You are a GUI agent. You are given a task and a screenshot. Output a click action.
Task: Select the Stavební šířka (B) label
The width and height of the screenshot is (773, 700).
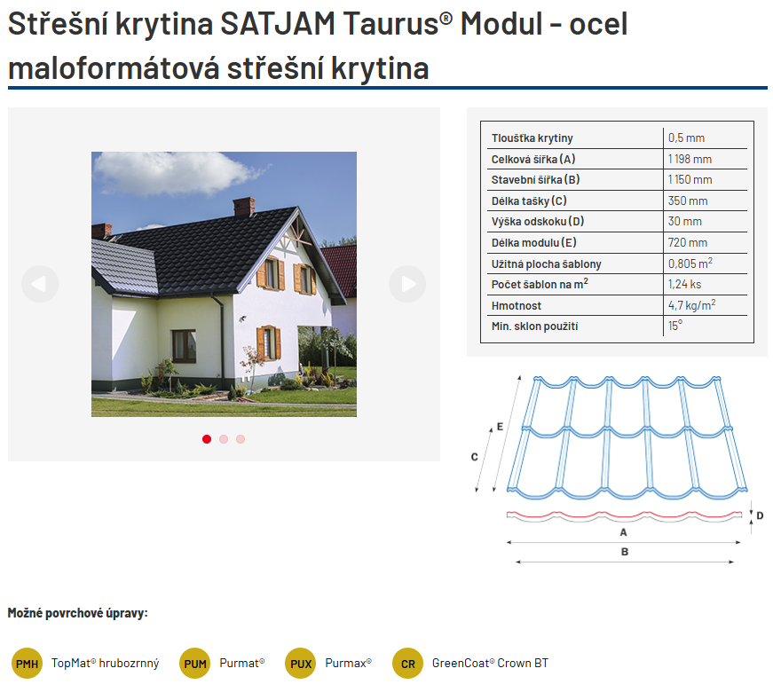coord(535,180)
